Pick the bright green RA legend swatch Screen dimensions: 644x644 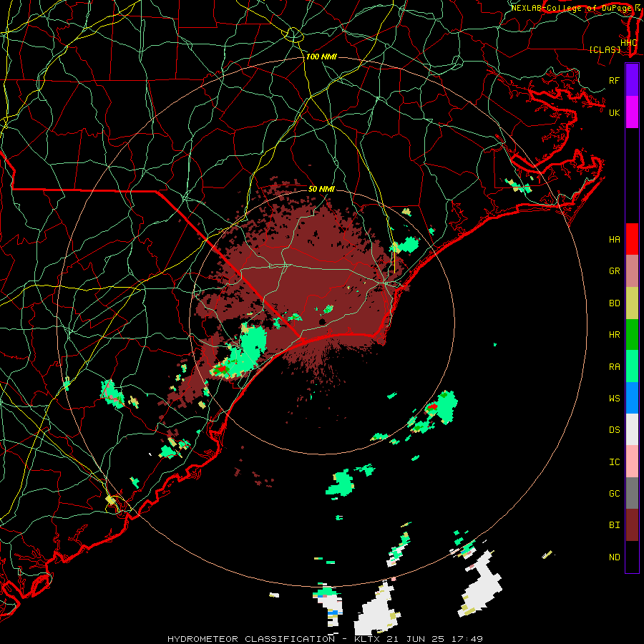[632, 366]
